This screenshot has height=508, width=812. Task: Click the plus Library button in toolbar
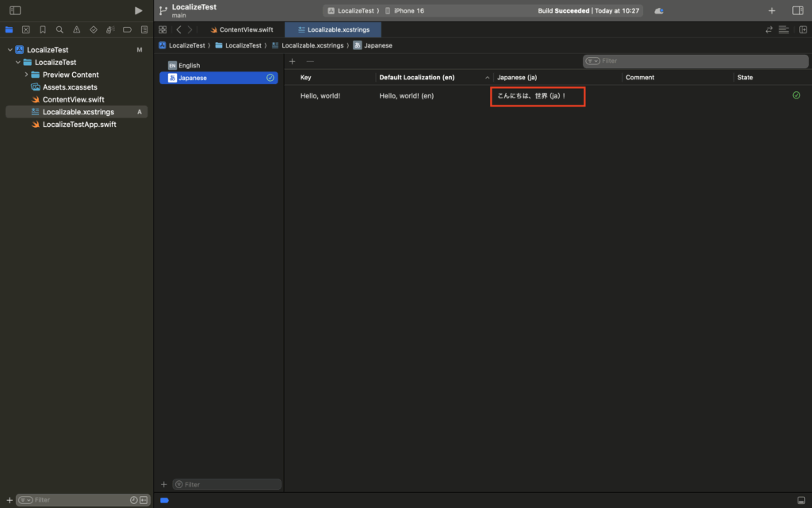pyautogui.click(x=772, y=10)
